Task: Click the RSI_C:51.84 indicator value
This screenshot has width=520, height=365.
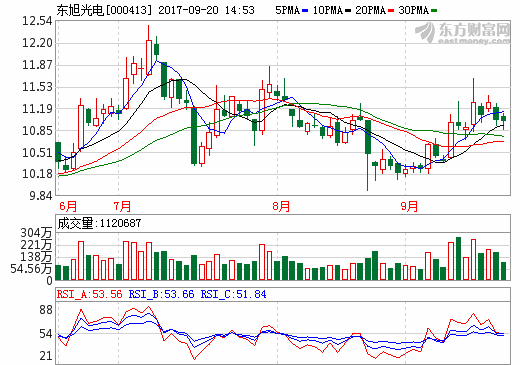Action: [x=233, y=294]
